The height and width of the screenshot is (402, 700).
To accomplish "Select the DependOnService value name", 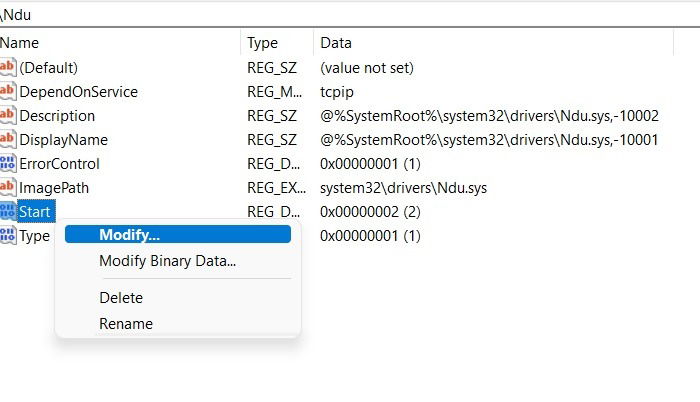I will point(79,92).
